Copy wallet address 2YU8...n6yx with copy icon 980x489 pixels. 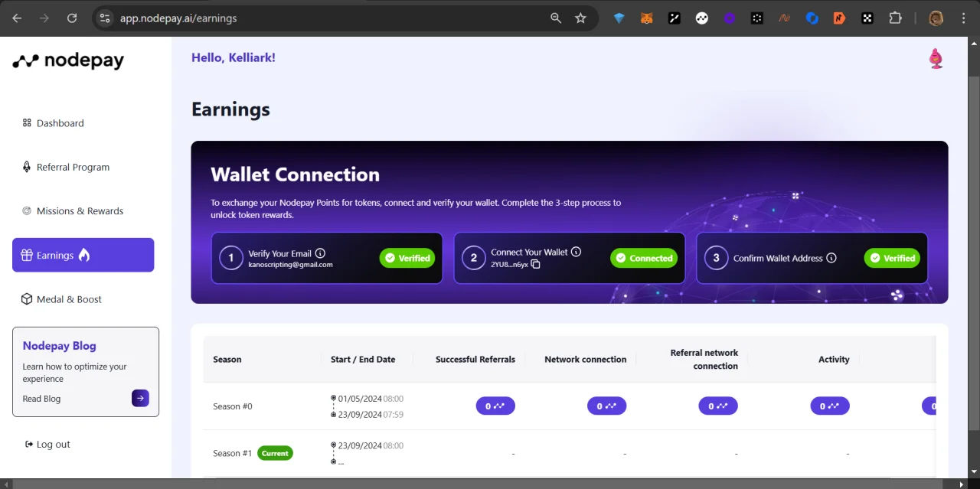coord(535,264)
